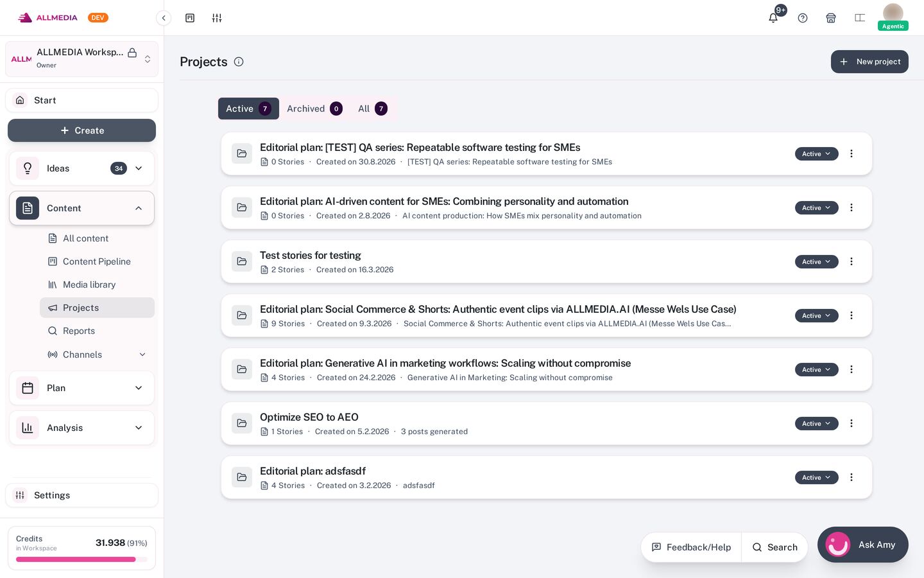Change status of Optimize SEO to AEO

[816, 423]
